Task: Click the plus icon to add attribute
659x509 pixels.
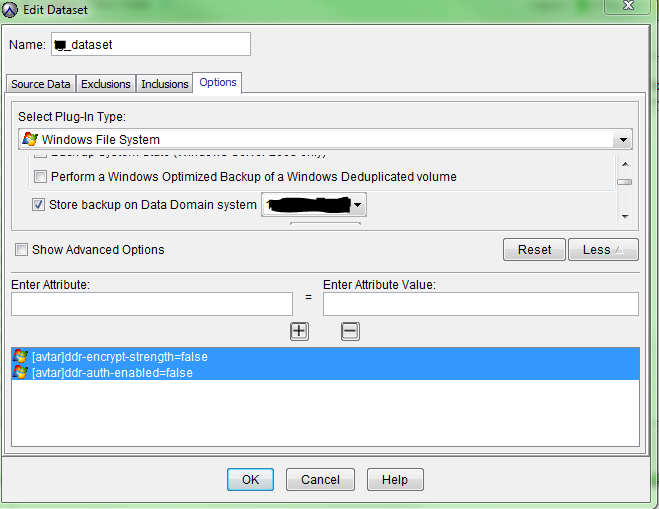Action: [x=299, y=331]
